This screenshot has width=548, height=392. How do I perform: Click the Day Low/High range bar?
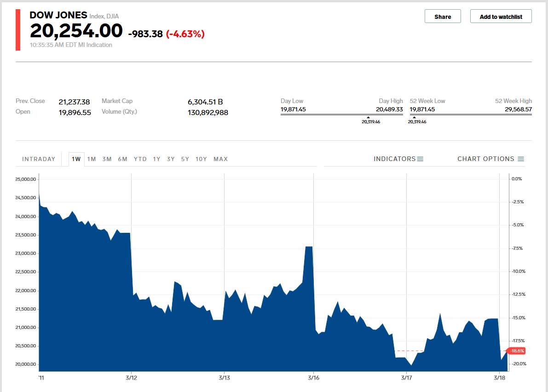pyautogui.click(x=341, y=114)
